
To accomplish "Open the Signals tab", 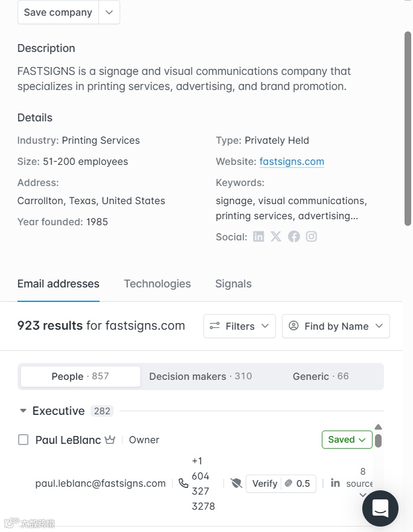I will 233,284.
